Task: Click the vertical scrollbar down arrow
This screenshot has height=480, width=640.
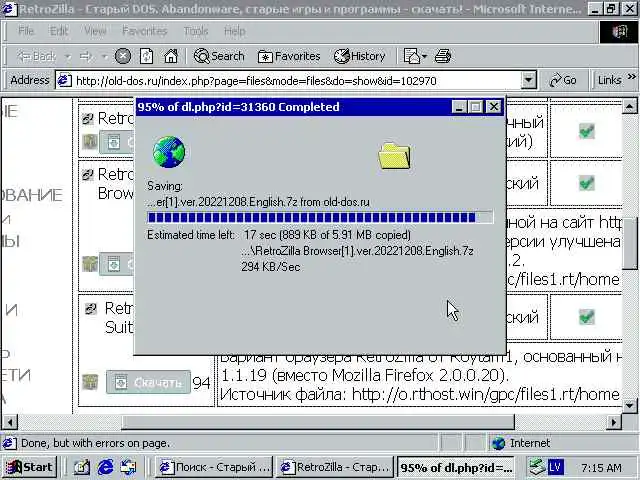Action: click(x=630, y=405)
